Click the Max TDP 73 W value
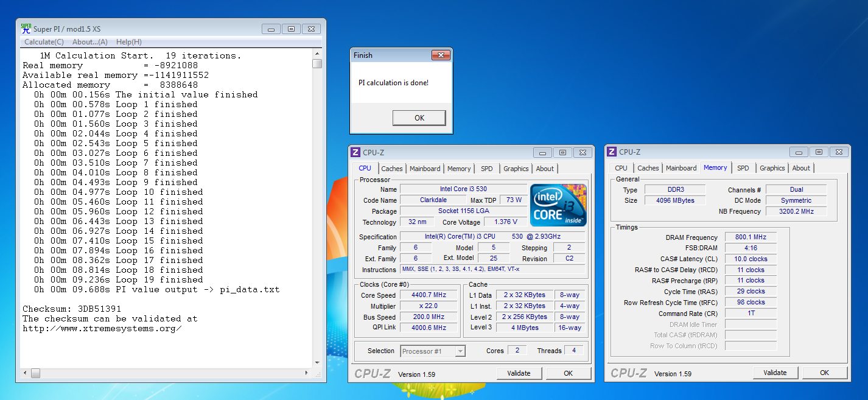This screenshot has width=868, height=400. click(x=513, y=200)
